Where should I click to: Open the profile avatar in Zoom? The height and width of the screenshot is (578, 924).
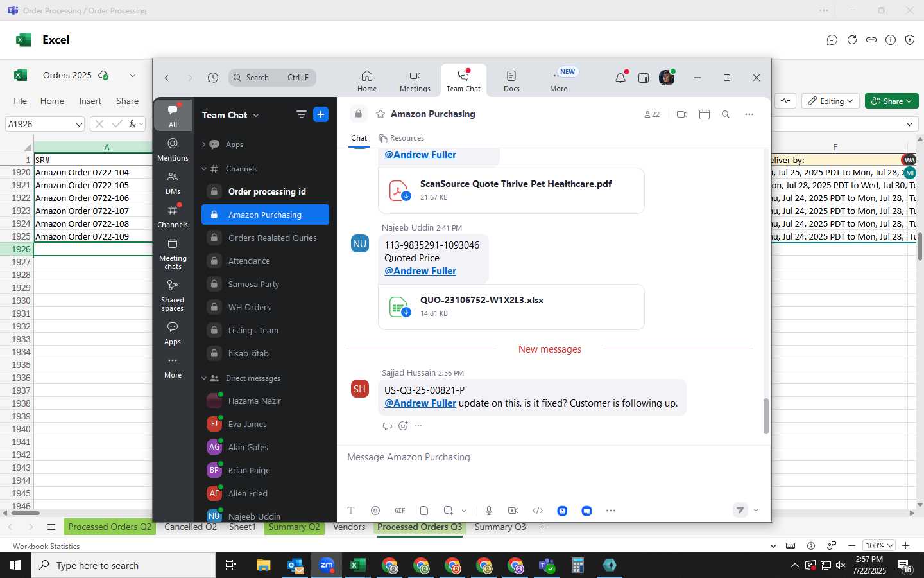(x=667, y=78)
